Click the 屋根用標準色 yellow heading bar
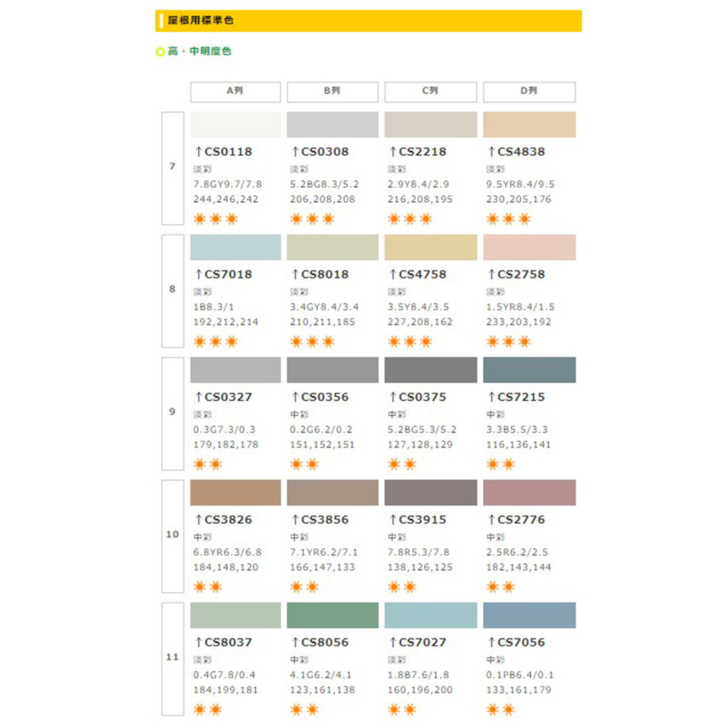 [368, 21]
